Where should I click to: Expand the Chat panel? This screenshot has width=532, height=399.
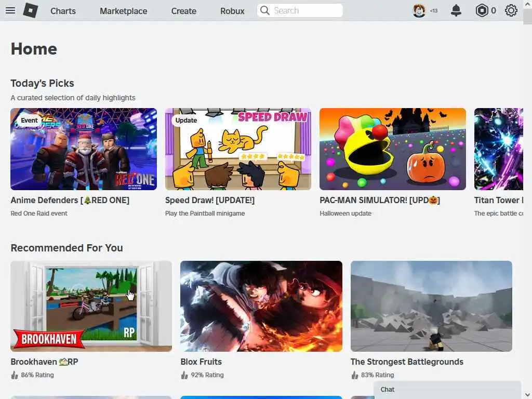coord(447,390)
